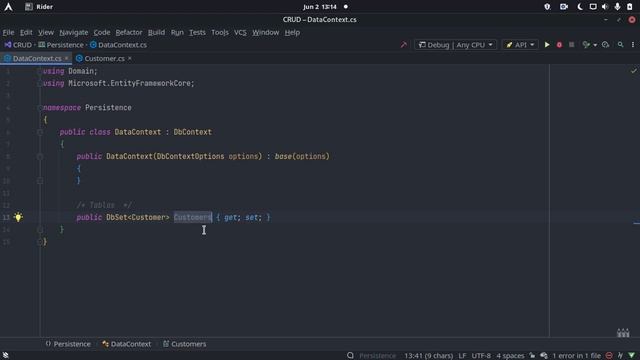Open the View menu

coord(46,32)
